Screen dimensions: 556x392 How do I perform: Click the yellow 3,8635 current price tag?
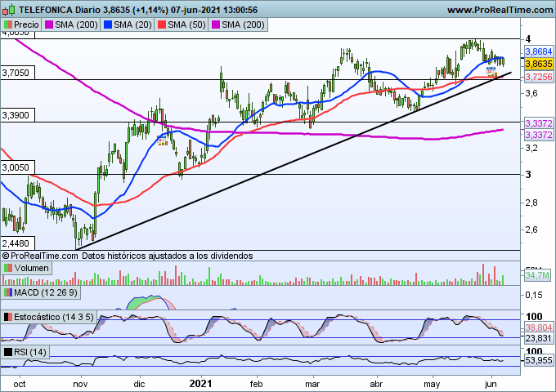[539, 64]
